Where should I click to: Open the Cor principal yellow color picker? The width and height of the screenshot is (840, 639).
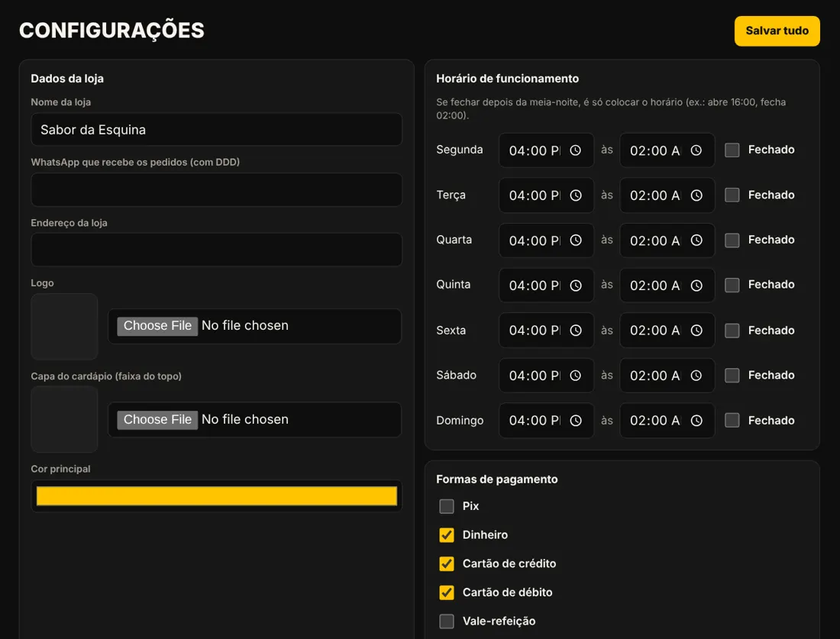pos(216,496)
